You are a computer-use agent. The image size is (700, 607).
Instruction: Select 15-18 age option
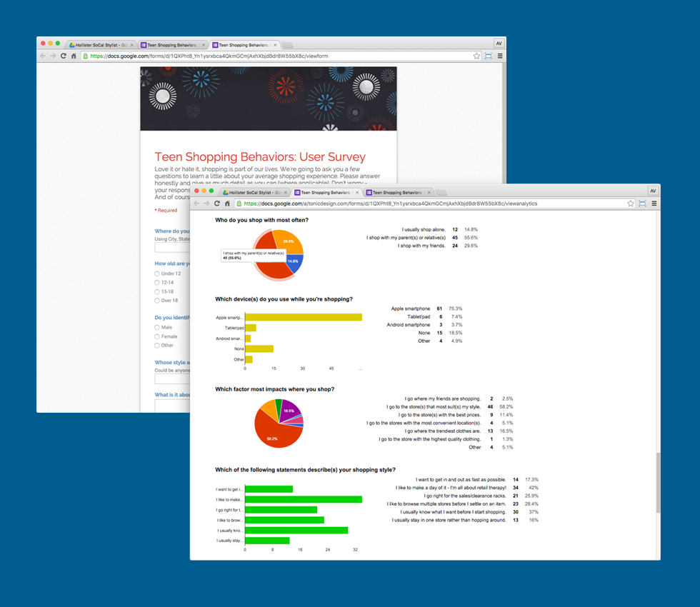(x=157, y=291)
